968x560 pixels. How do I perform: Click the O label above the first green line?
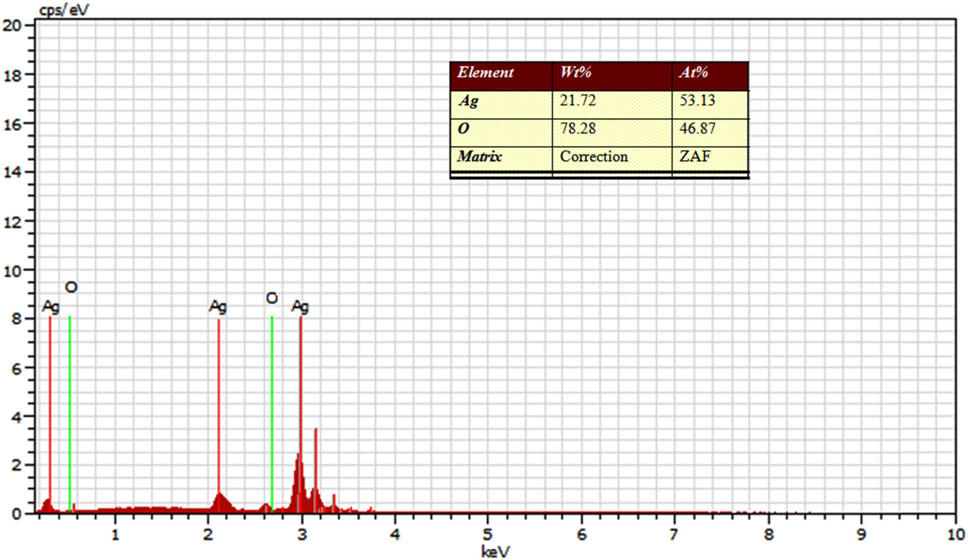71,287
